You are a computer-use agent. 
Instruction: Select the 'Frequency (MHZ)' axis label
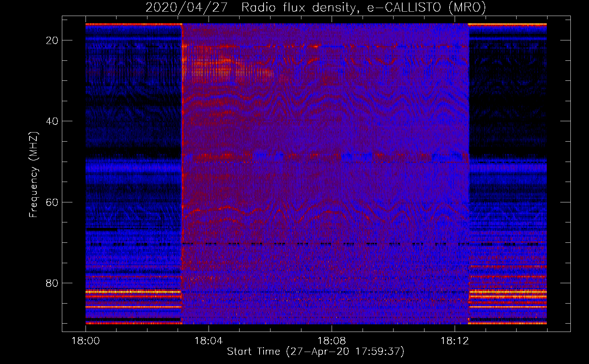coord(33,175)
